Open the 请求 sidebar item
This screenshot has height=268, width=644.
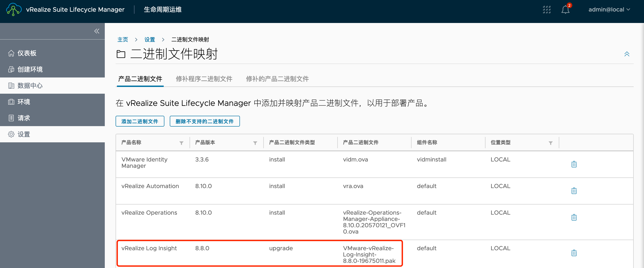(x=52, y=118)
